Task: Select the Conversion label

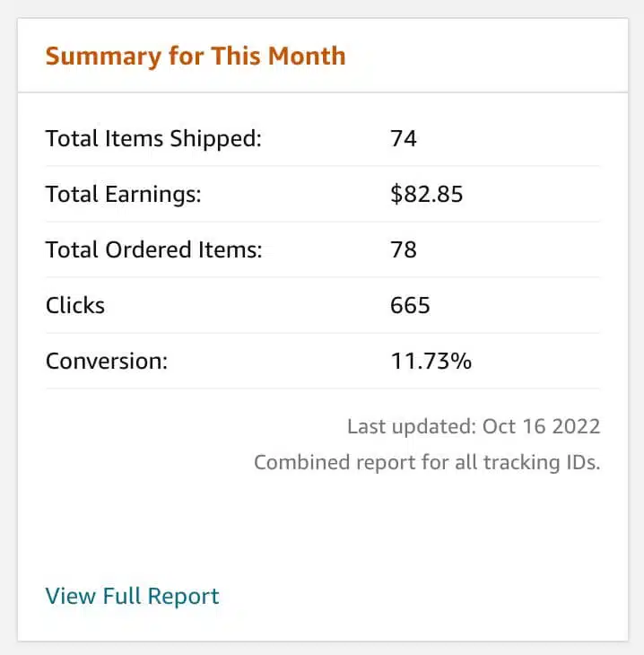Action: (107, 361)
